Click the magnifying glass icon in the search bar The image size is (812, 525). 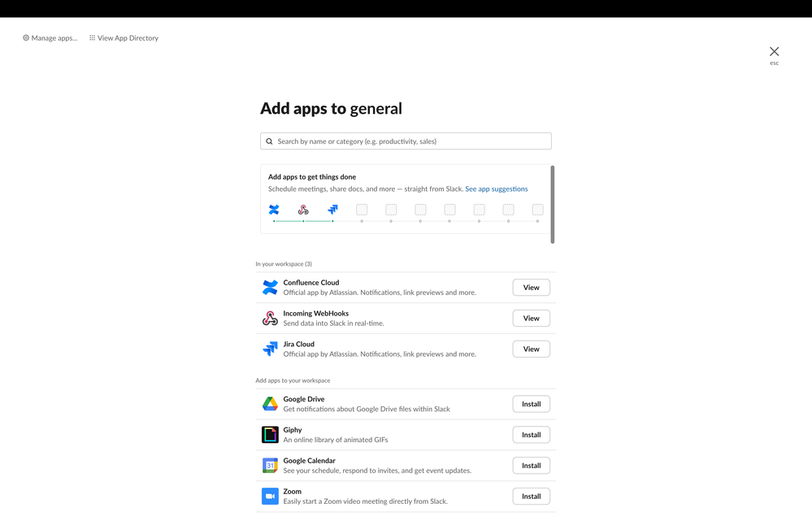[x=269, y=141]
